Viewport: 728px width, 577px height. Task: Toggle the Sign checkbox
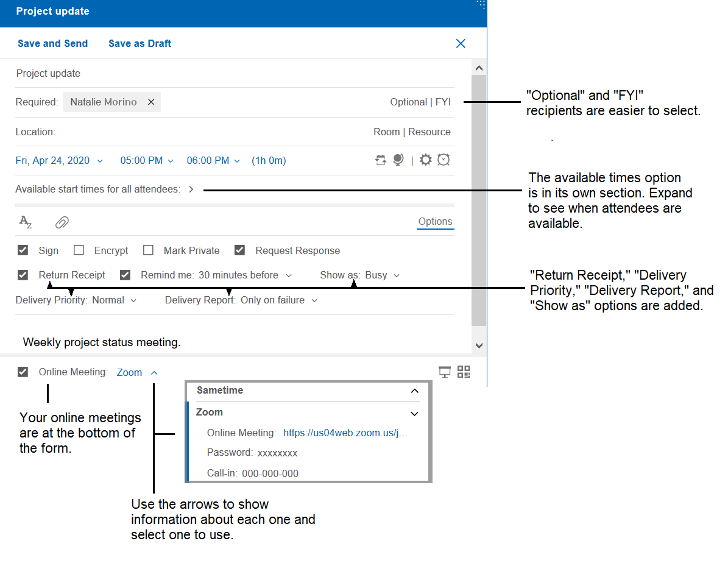tap(23, 250)
